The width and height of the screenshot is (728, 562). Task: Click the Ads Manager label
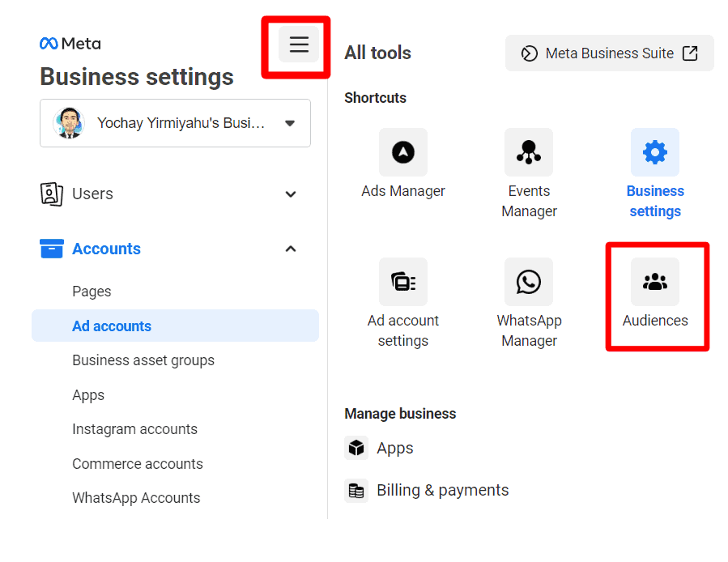click(403, 191)
